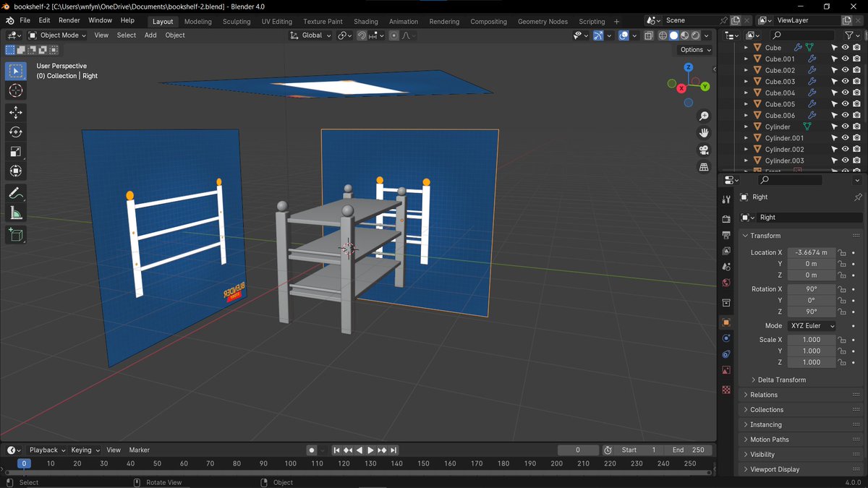Open the Object Constraints properties tab
The height and width of the screenshot is (488, 868).
click(x=726, y=354)
